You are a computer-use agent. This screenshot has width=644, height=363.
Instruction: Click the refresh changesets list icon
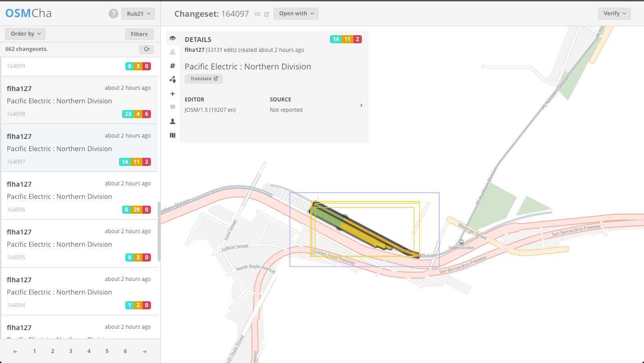pos(146,49)
